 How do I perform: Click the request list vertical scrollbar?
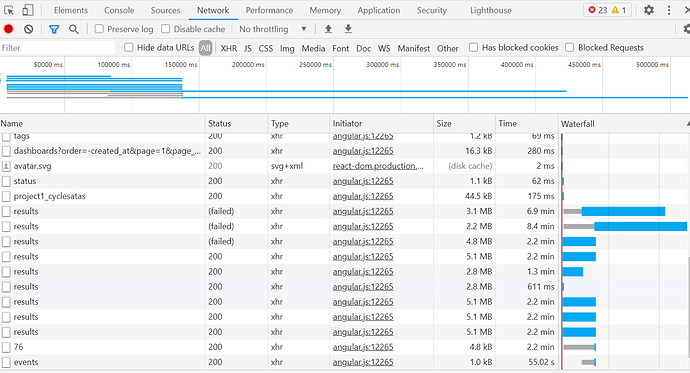pos(688,308)
